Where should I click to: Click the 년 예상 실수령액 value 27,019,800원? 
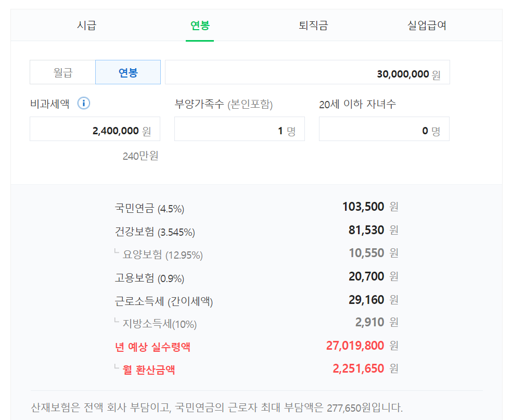point(355,346)
